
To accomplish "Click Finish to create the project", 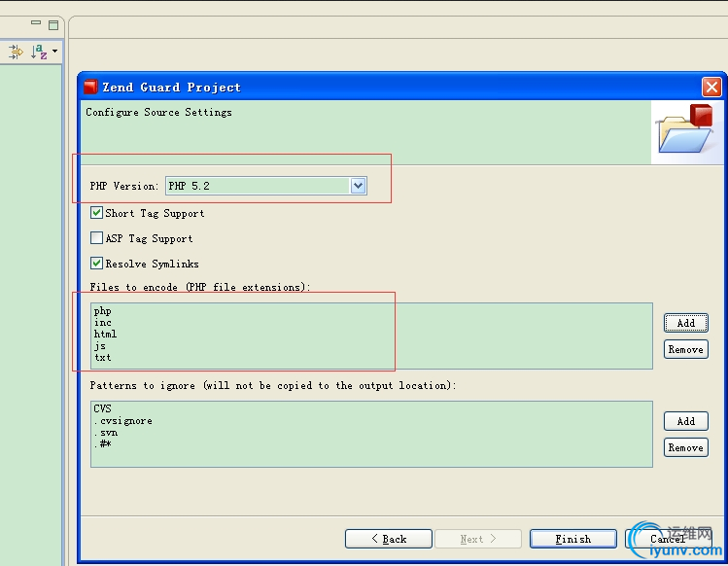I will click(x=573, y=539).
